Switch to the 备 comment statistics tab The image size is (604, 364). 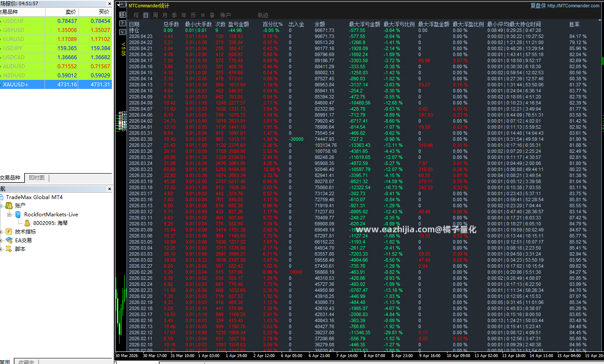[x=212, y=15]
